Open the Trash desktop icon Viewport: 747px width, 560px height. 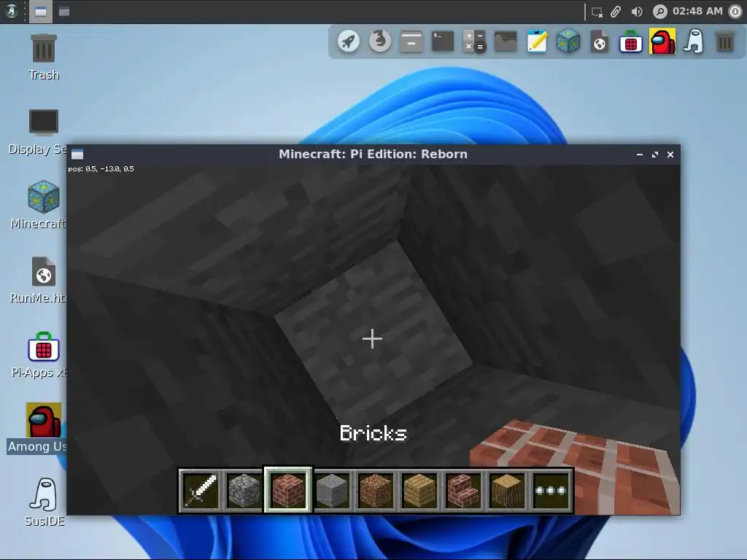click(x=43, y=57)
